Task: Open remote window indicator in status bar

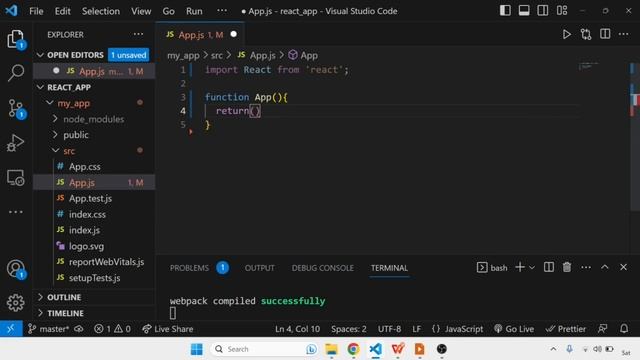Action: click(11, 329)
